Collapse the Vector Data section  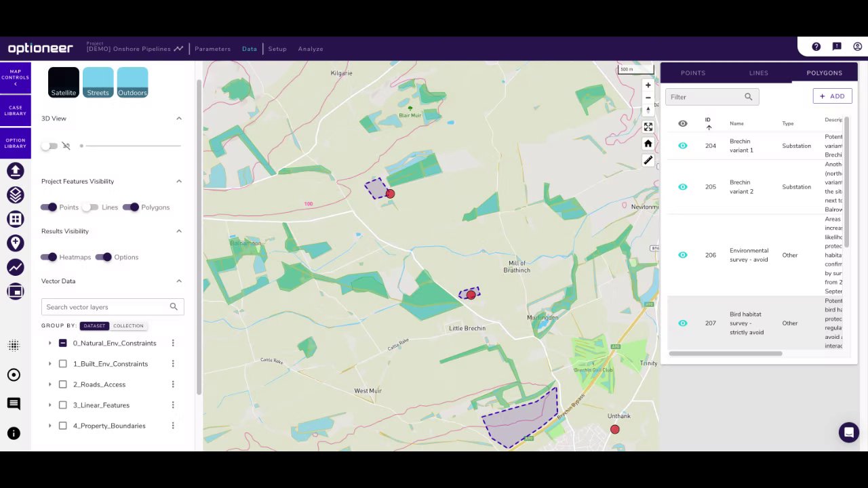(179, 281)
